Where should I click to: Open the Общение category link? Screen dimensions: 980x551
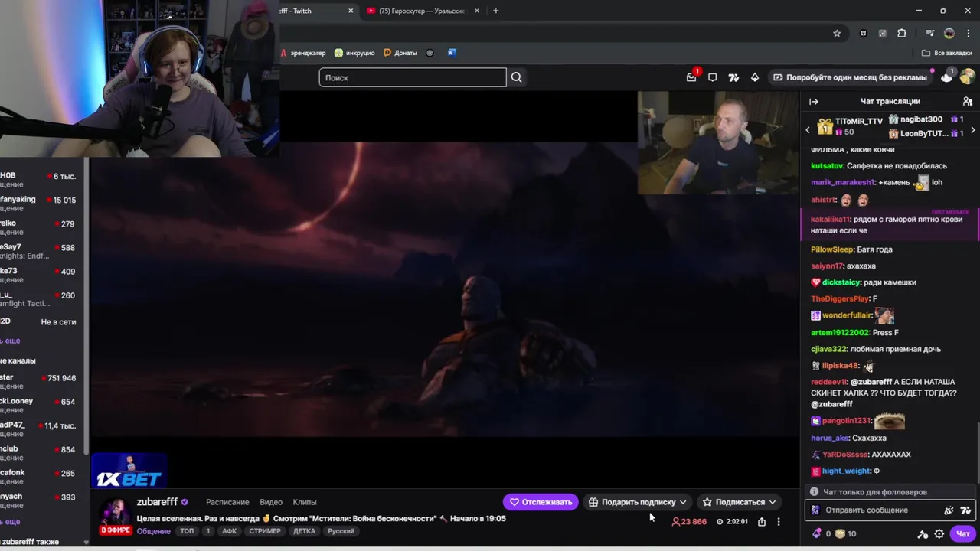(x=154, y=531)
